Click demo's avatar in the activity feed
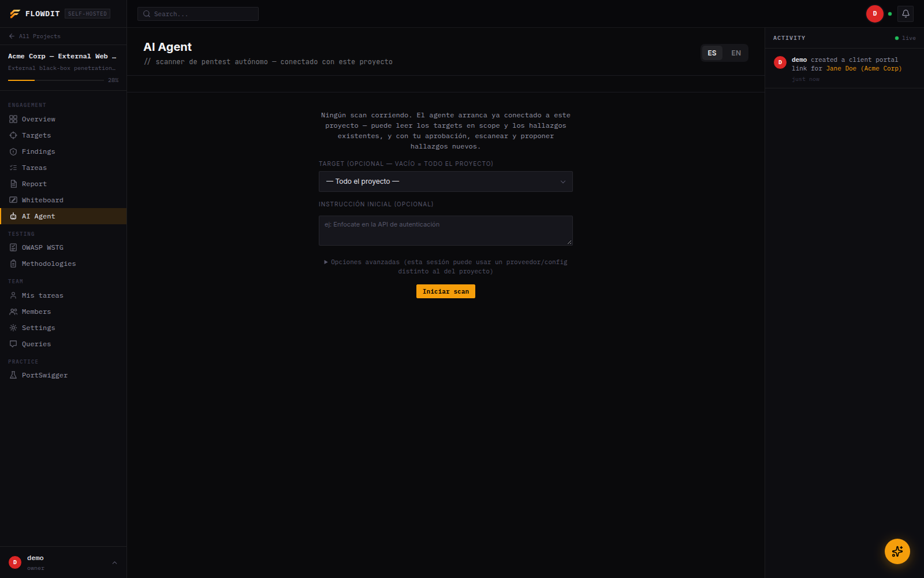This screenshot has height=578, width=924. [780, 62]
